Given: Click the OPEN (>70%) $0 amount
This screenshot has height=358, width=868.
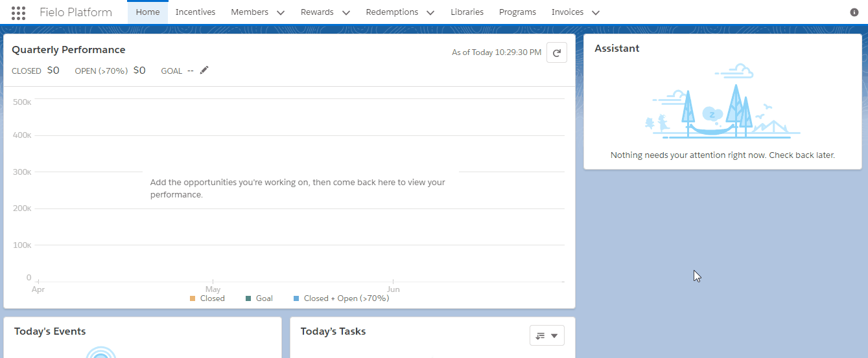Looking at the screenshot, I should [x=139, y=70].
